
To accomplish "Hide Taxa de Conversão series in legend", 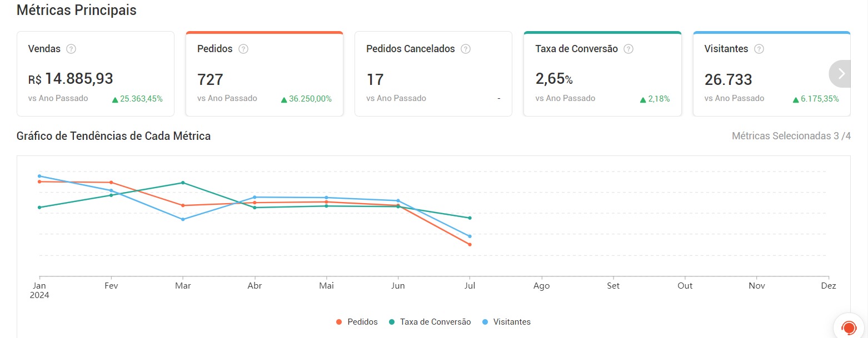I will [430, 322].
